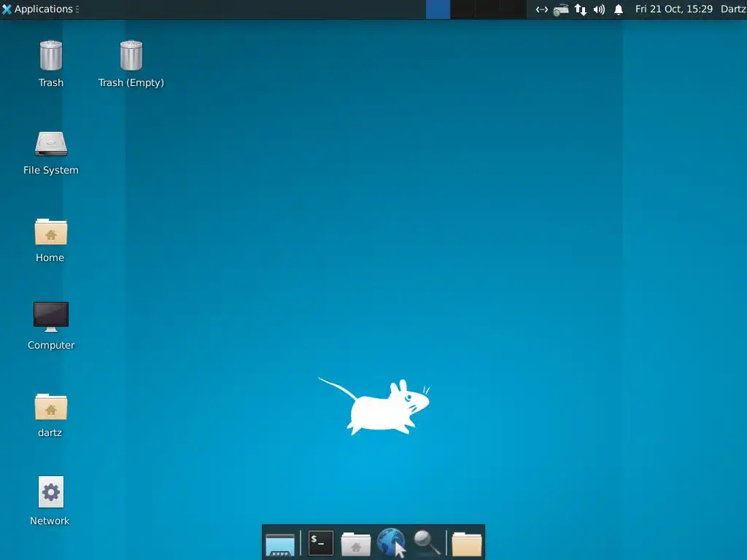Select the Trash desktop icon
Image resolution: width=747 pixels, height=560 pixels.
[50, 55]
